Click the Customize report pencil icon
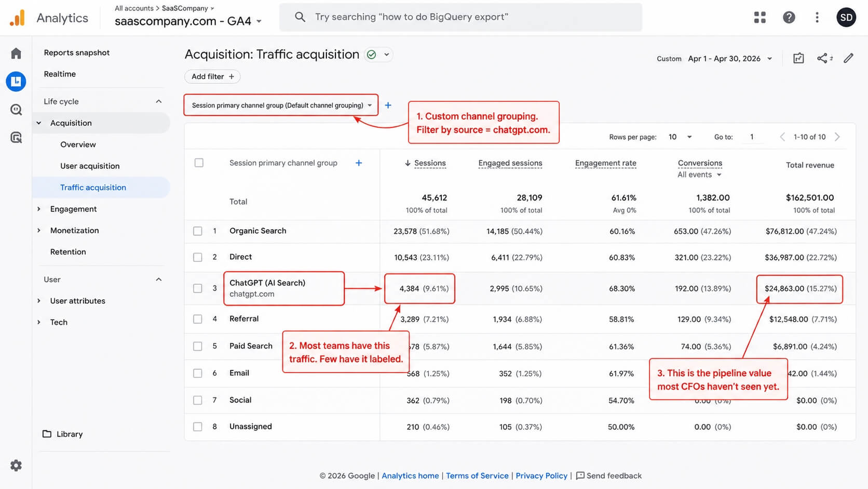The height and width of the screenshot is (489, 868). coord(848,58)
